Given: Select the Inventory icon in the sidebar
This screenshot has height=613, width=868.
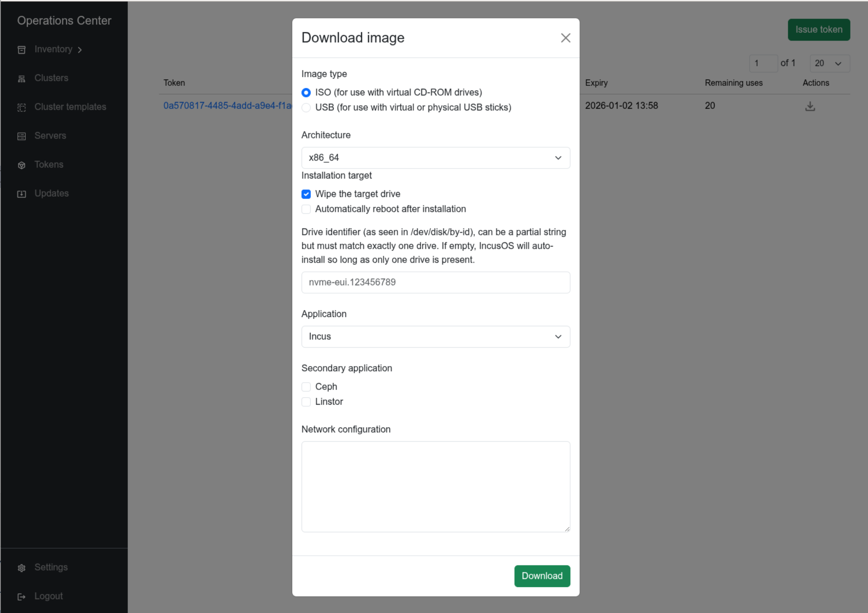Looking at the screenshot, I should [x=22, y=49].
